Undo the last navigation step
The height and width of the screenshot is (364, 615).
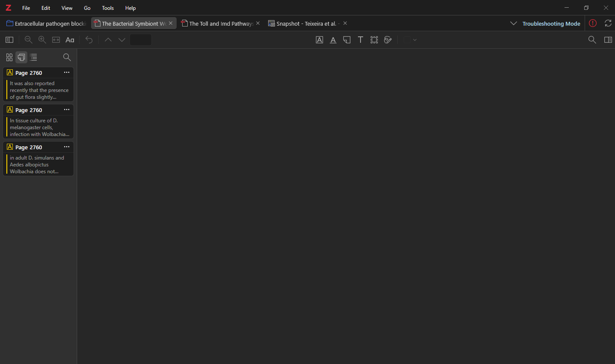(89, 40)
